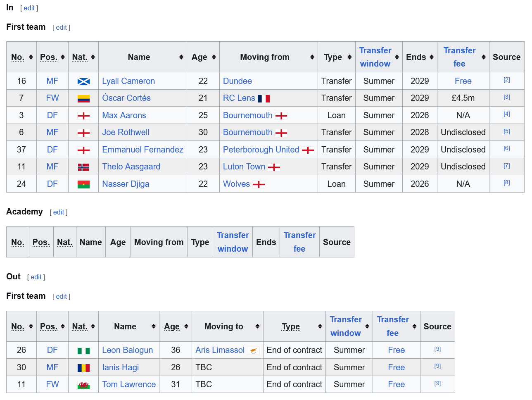
Task: Open Joe Rothwell player page
Action: [x=126, y=133]
